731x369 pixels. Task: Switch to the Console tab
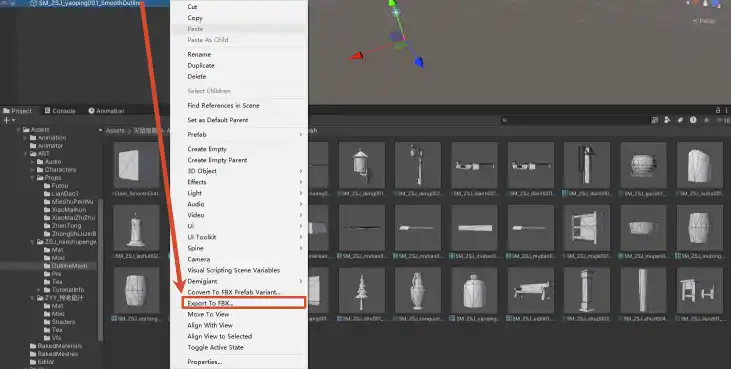click(x=60, y=111)
